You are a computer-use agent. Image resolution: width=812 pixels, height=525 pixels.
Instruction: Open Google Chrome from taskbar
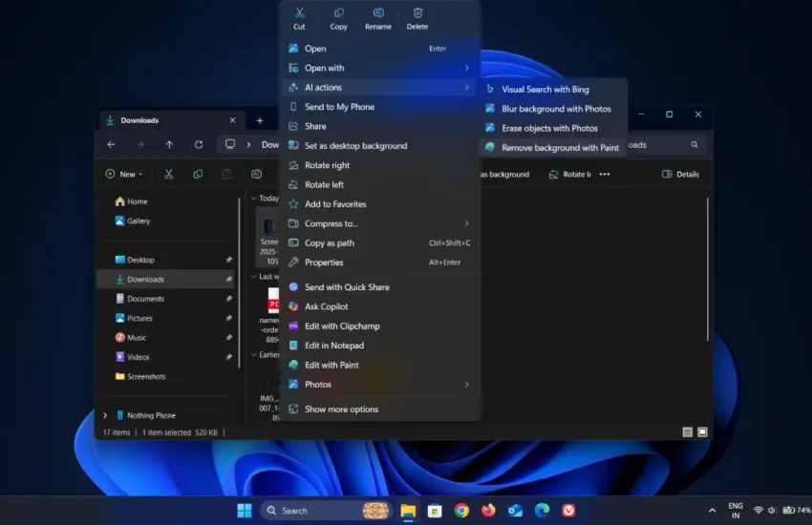click(461, 511)
